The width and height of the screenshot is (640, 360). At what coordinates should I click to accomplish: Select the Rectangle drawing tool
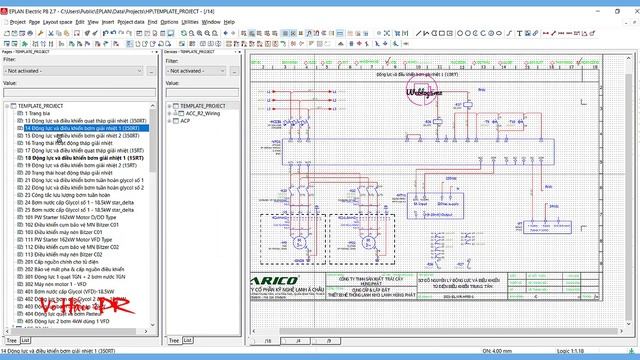[x=442, y=33]
